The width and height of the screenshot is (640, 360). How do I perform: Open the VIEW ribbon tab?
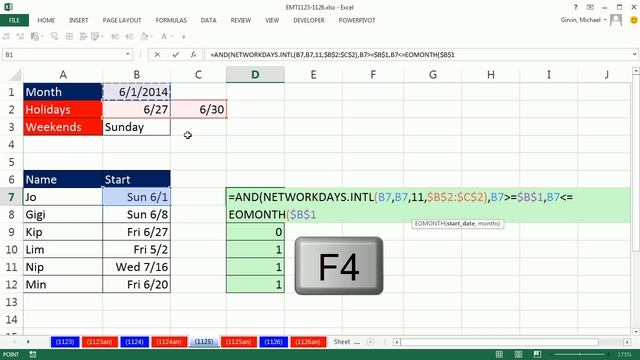pyautogui.click(x=272, y=20)
